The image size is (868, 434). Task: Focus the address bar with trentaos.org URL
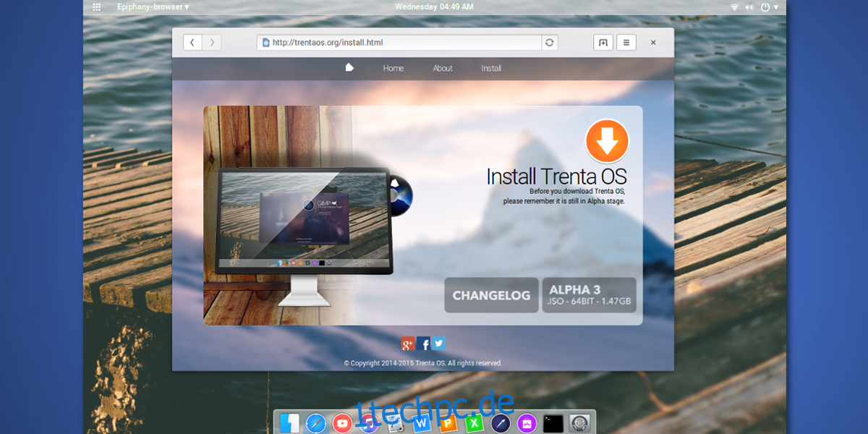(x=399, y=43)
